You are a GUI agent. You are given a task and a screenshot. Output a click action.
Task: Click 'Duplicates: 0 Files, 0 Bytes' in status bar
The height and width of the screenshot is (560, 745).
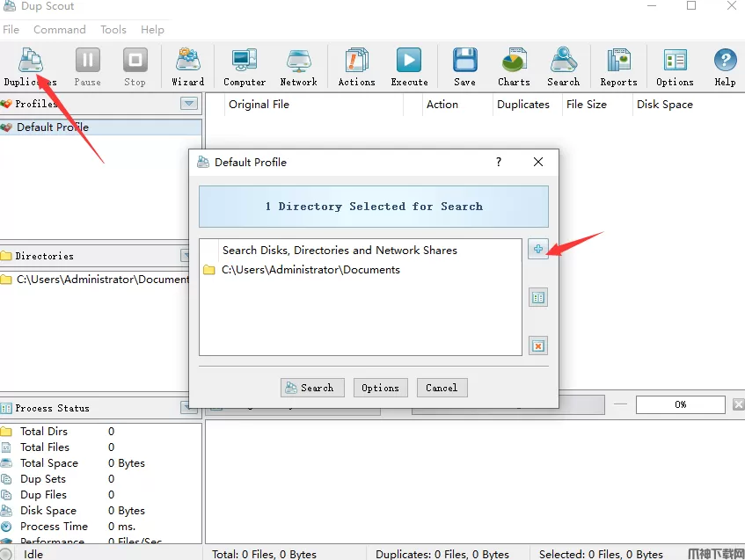click(442, 555)
